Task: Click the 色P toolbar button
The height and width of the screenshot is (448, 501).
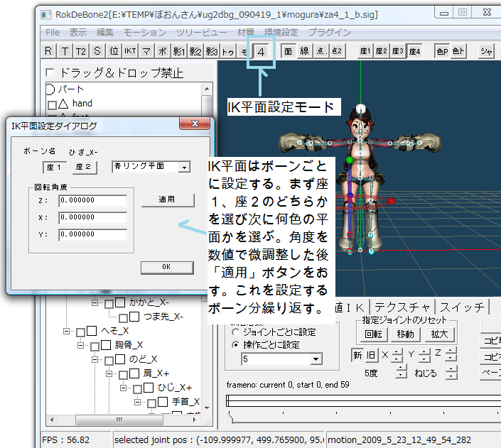Action: coord(442,51)
